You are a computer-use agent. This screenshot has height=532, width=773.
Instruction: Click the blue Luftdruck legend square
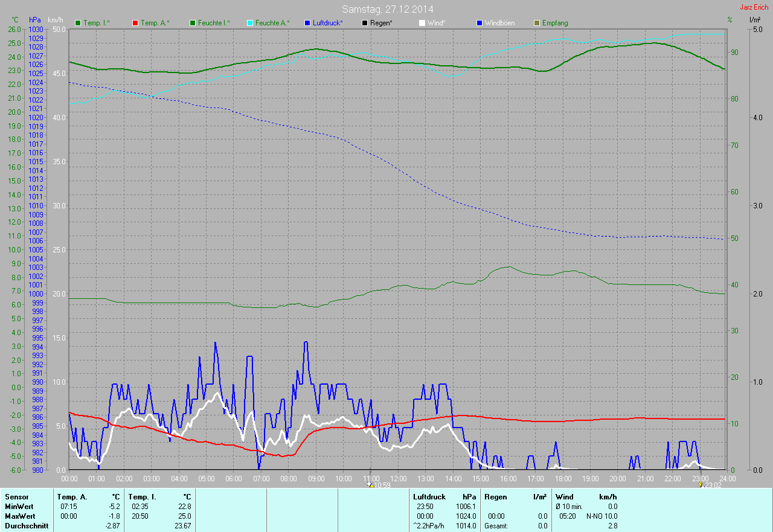coord(307,23)
